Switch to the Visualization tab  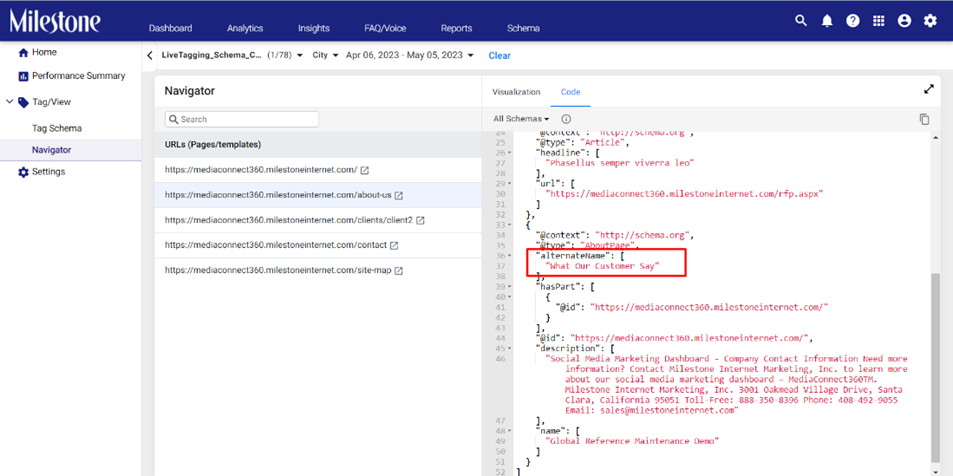(x=516, y=92)
